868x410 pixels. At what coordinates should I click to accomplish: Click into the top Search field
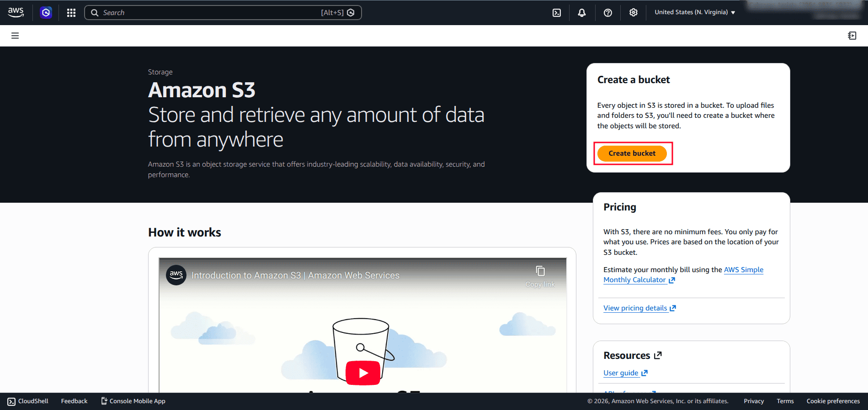pyautogui.click(x=223, y=13)
